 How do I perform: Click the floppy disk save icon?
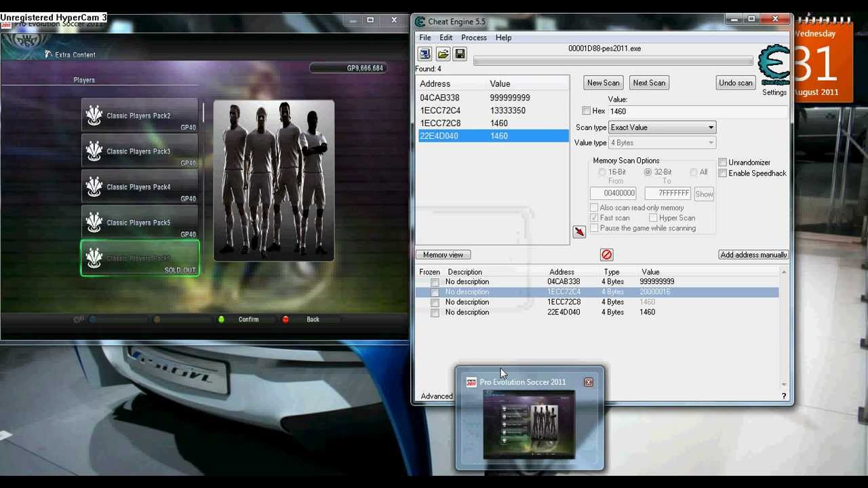[460, 54]
